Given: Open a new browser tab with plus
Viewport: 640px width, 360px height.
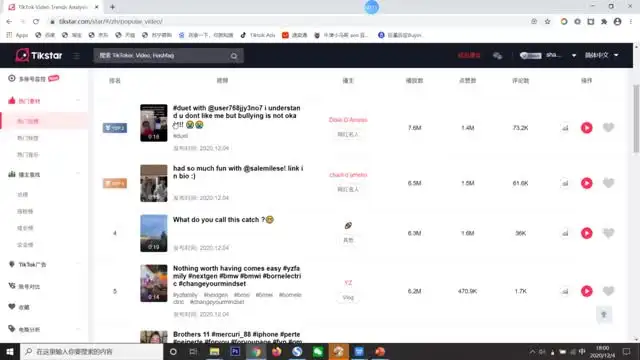Looking at the screenshot, I should [x=112, y=7].
